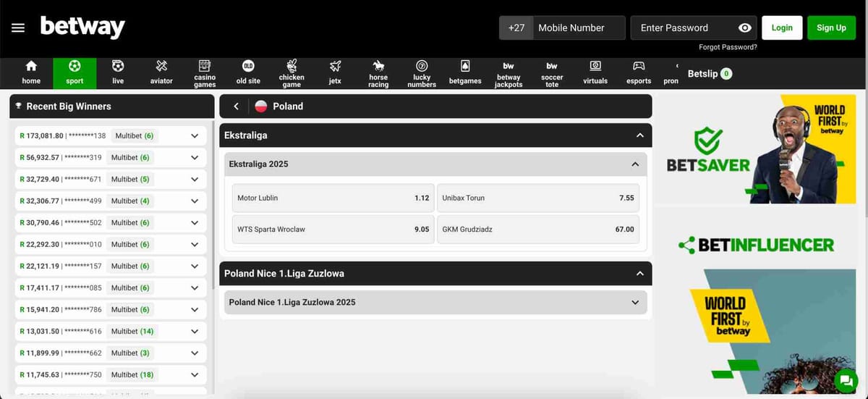
Task: Click the betway logo
Action: [82, 27]
